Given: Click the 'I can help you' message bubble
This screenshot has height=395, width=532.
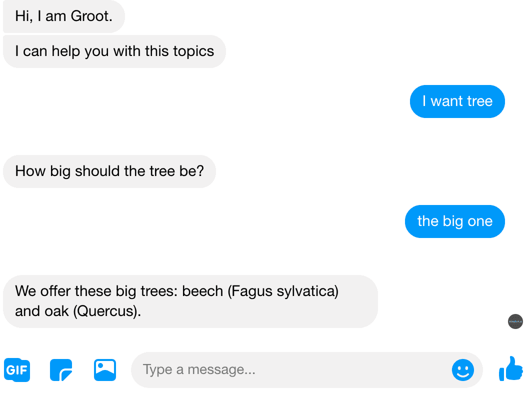Looking at the screenshot, I should (x=114, y=51).
